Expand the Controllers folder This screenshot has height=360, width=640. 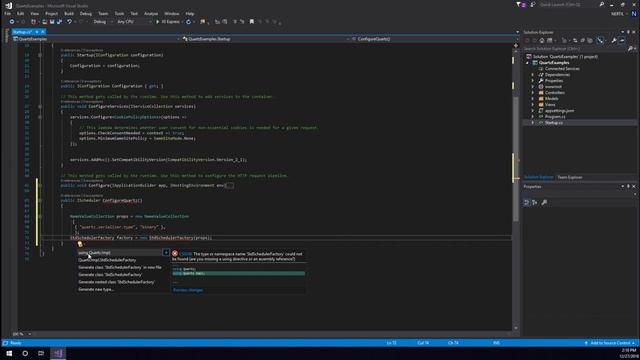pos(533,93)
